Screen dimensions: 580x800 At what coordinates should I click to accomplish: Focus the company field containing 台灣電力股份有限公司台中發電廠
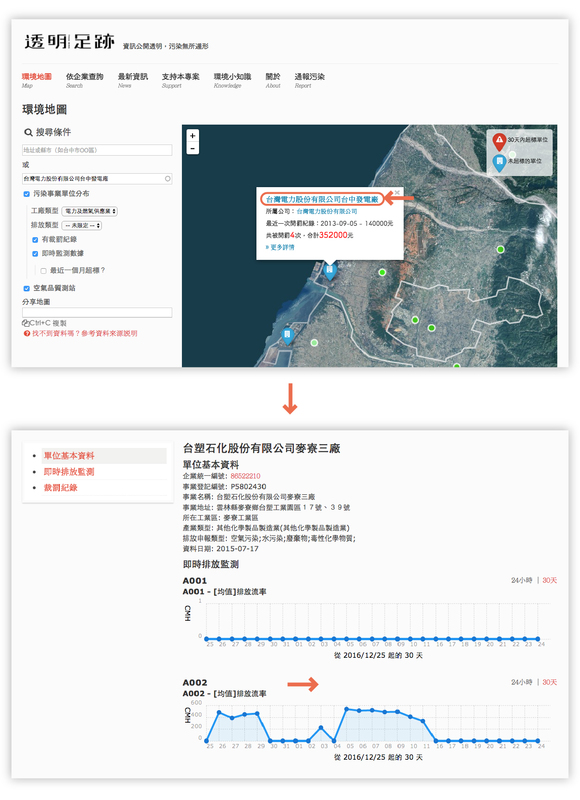coord(97,179)
